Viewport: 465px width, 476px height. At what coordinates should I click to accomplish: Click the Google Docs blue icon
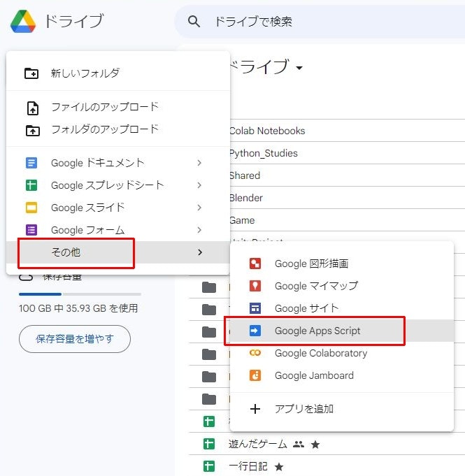click(x=31, y=163)
